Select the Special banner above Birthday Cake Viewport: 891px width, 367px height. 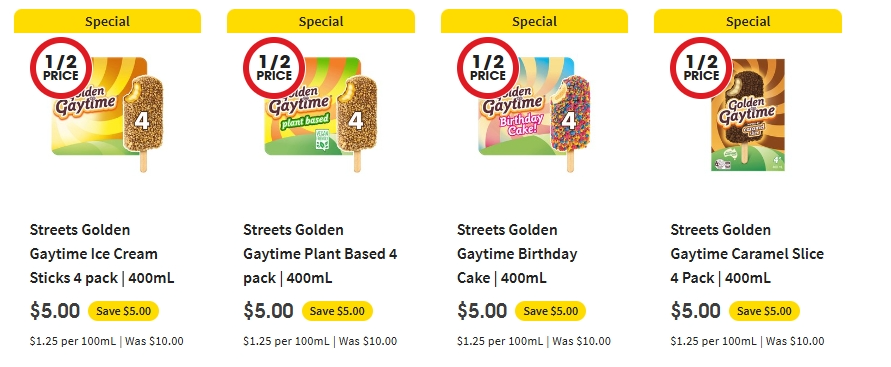(535, 21)
